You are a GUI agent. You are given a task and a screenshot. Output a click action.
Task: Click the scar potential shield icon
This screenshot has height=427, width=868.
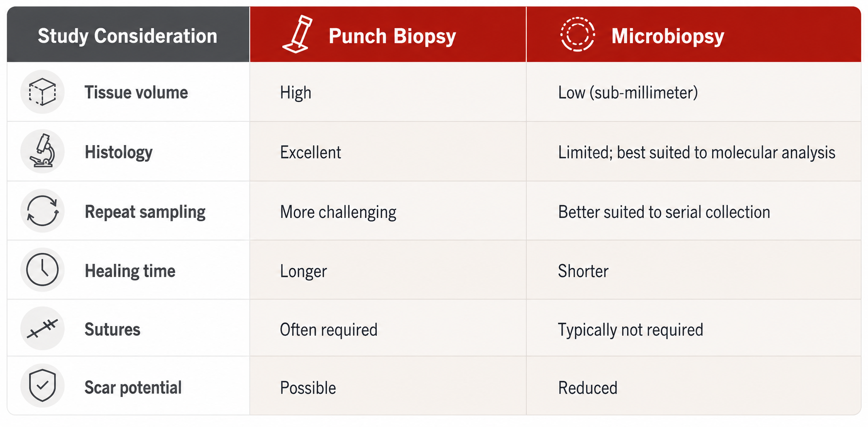coord(42,386)
